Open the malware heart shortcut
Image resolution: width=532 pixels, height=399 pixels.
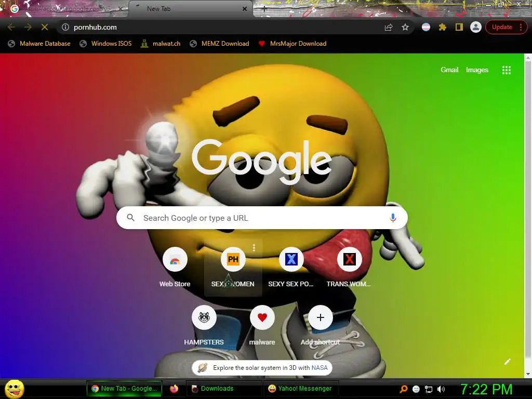[x=262, y=325]
